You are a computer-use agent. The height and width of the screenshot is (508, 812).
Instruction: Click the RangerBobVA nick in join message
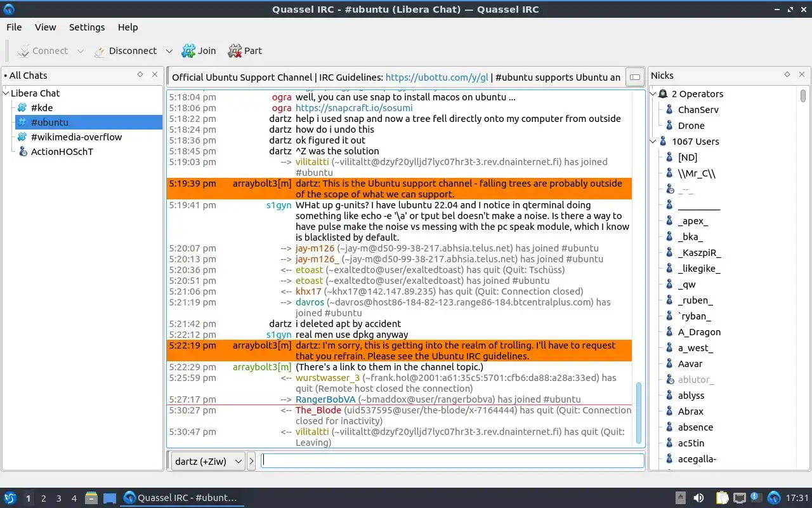click(325, 399)
